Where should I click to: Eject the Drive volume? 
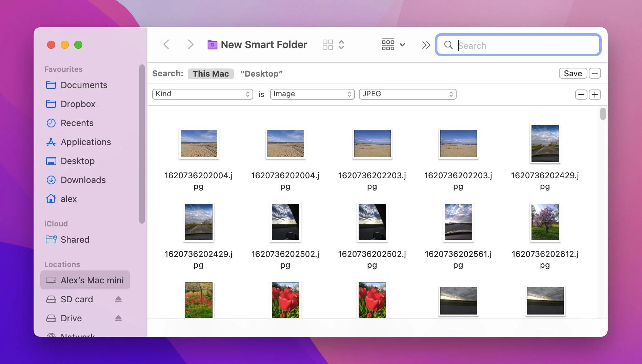118,318
